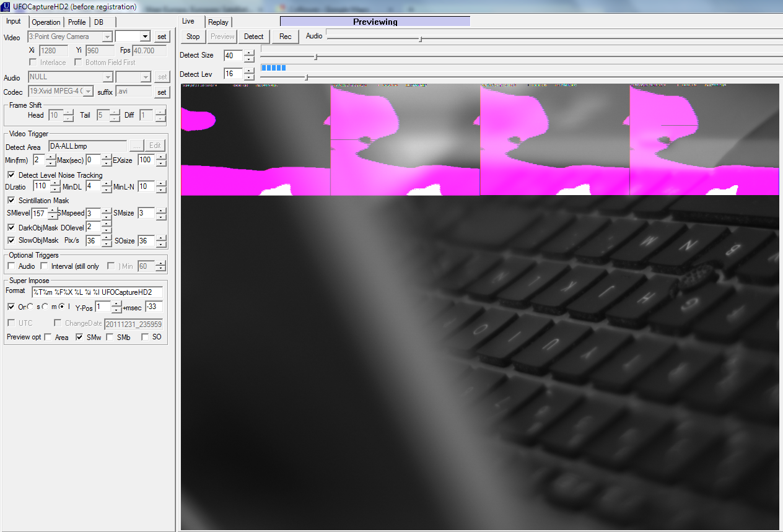Switch to the Operation tab
Viewport: 783px width, 532px height.
(x=46, y=22)
